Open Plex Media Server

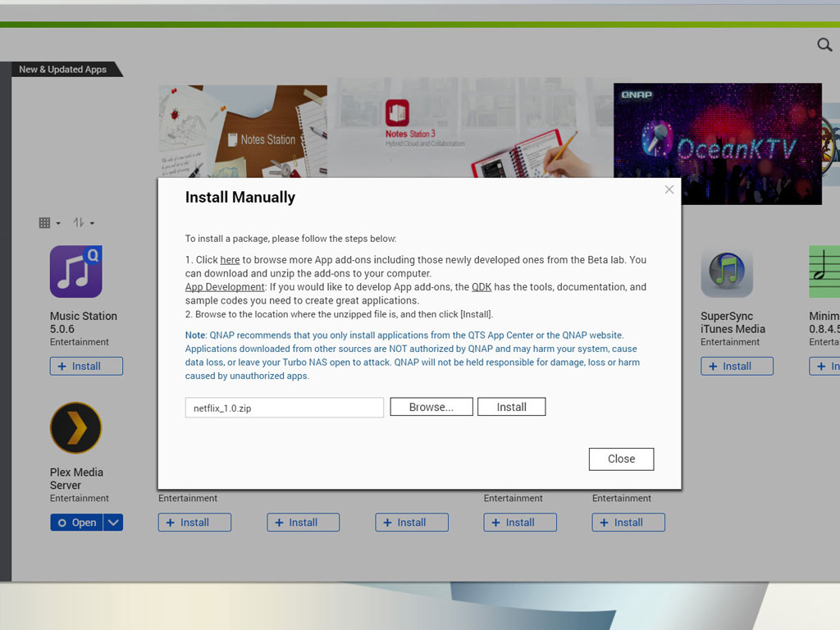(x=76, y=523)
